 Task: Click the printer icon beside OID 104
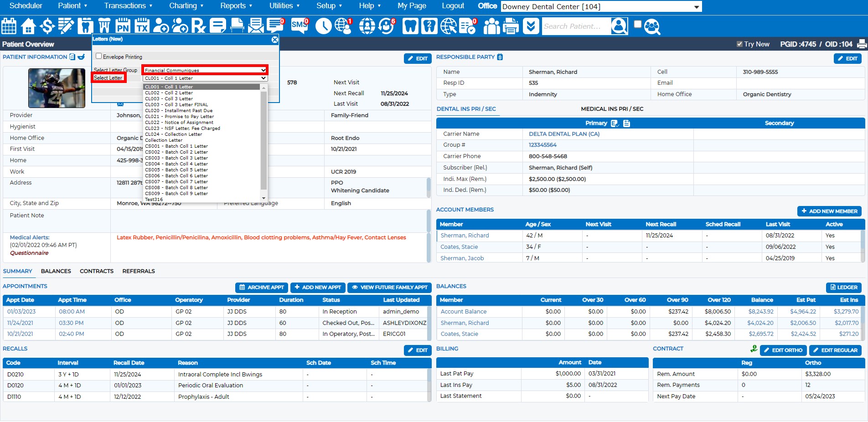[862, 44]
